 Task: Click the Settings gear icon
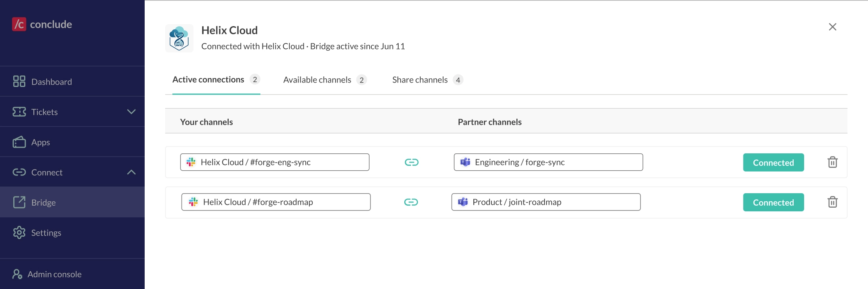pos(19,232)
